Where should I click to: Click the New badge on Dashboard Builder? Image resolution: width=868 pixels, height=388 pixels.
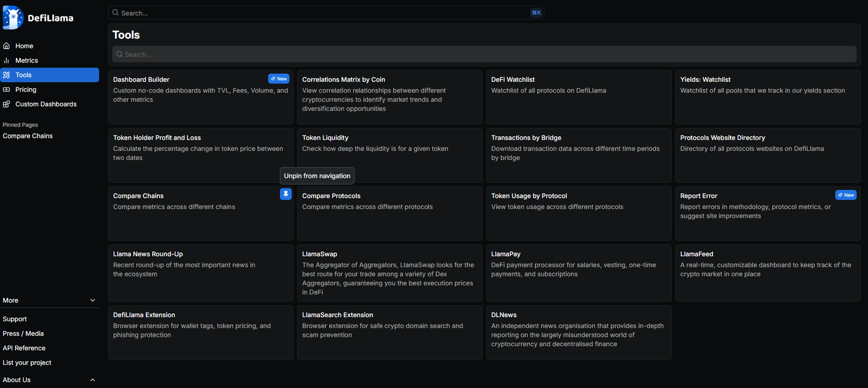tap(279, 79)
